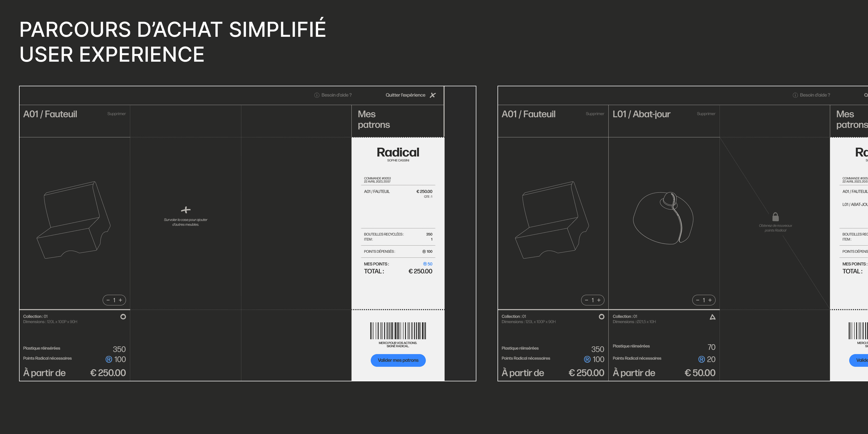This screenshot has width=868, height=434.
Task: Click 'COMMANDE #0053' on left receipt
Action: [377, 178]
